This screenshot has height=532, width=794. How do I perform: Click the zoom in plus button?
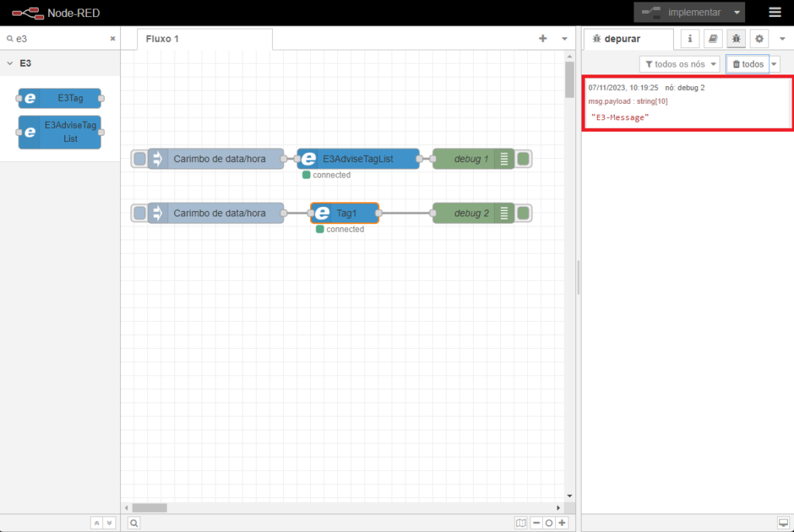coord(562,523)
